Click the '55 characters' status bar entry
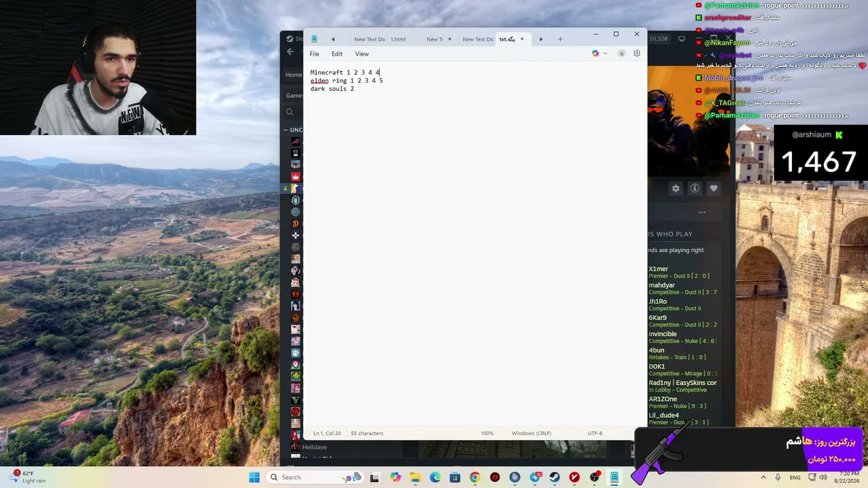The image size is (868, 488). pyautogui.click(x=367, y=433)
